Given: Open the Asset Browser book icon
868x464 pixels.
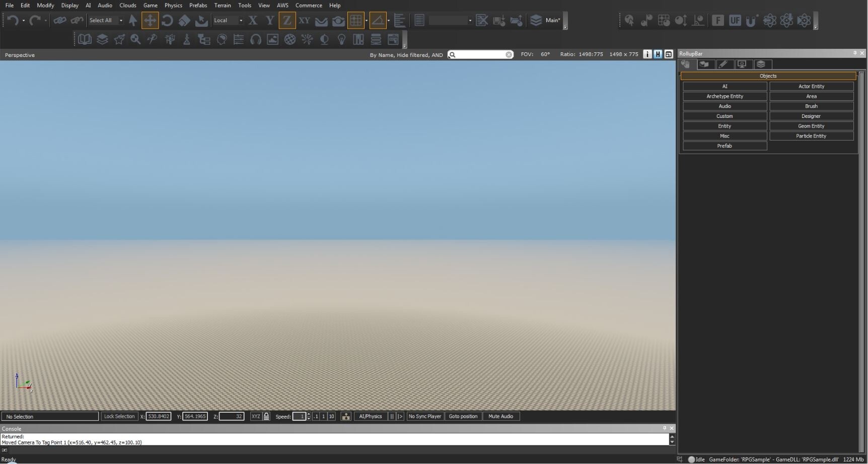Looking at the screenshot, I should click(x=85, y=39).
